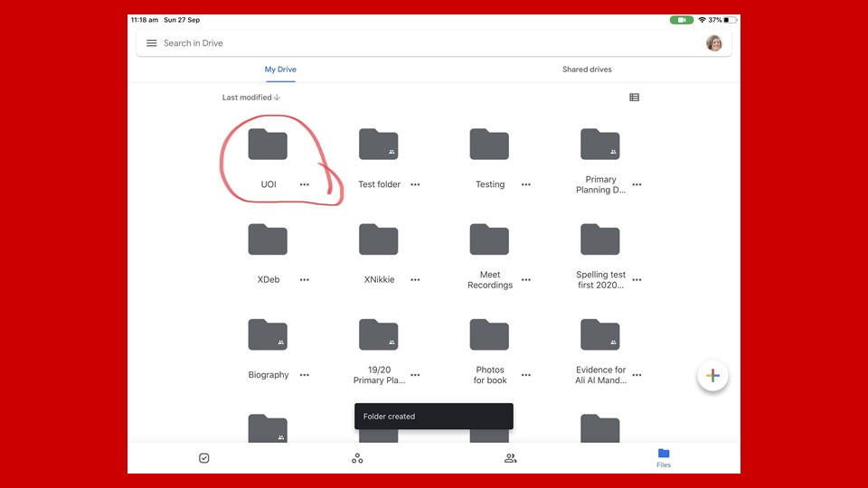Image resolution: width=868 pixels, height=488 pixels.
Task: Tap the Folder created notification
Action: click(433, 417)
